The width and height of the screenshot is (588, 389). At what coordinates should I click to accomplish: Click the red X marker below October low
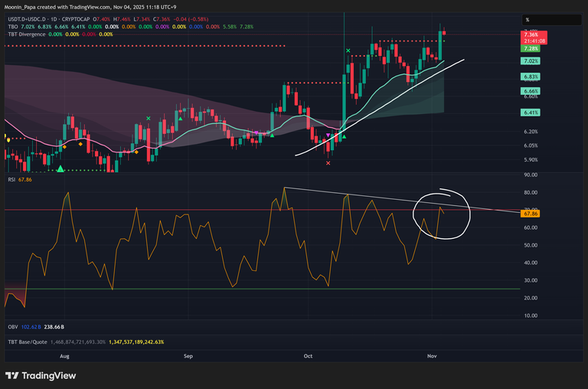point(328,163)
